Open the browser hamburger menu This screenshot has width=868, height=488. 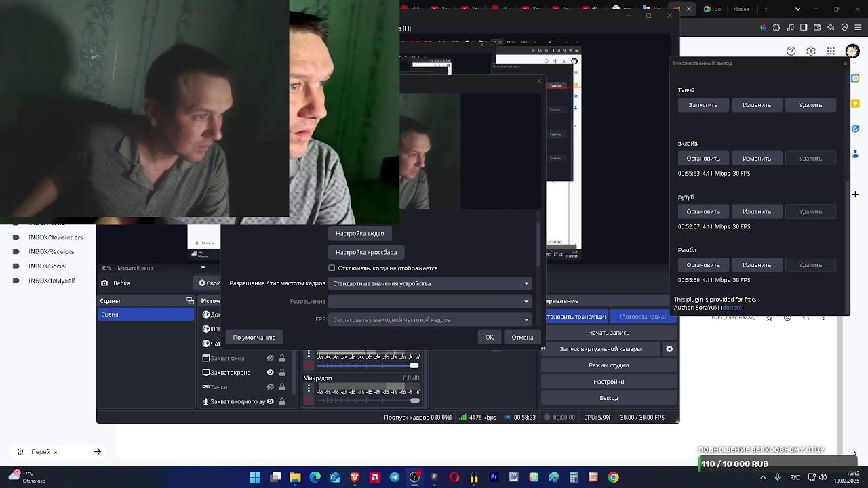click(858, 28)
